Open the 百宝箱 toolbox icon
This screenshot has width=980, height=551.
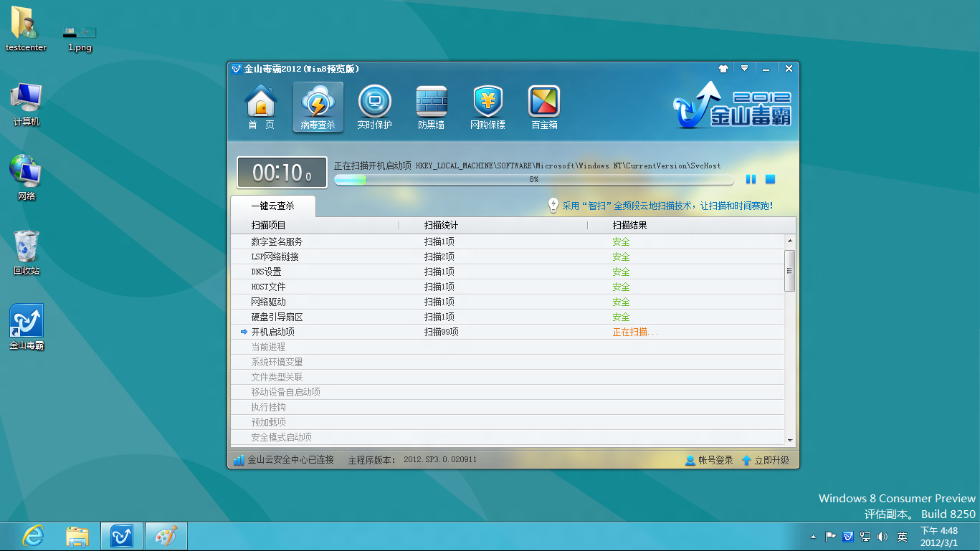[544, 107]
